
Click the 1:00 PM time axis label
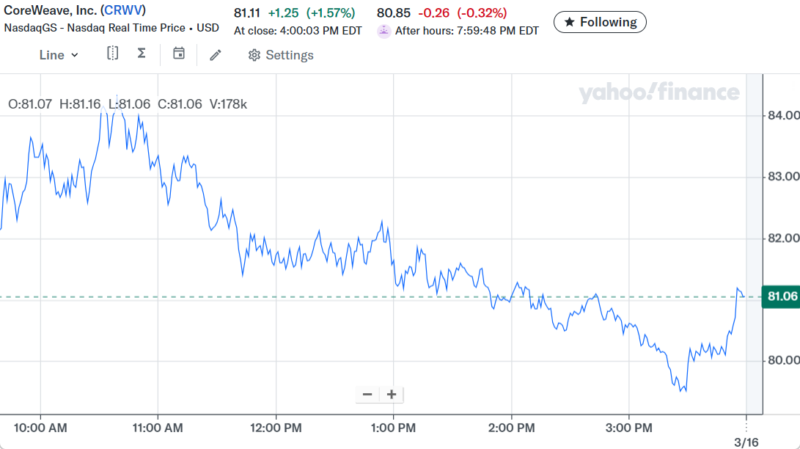[393, 428]
